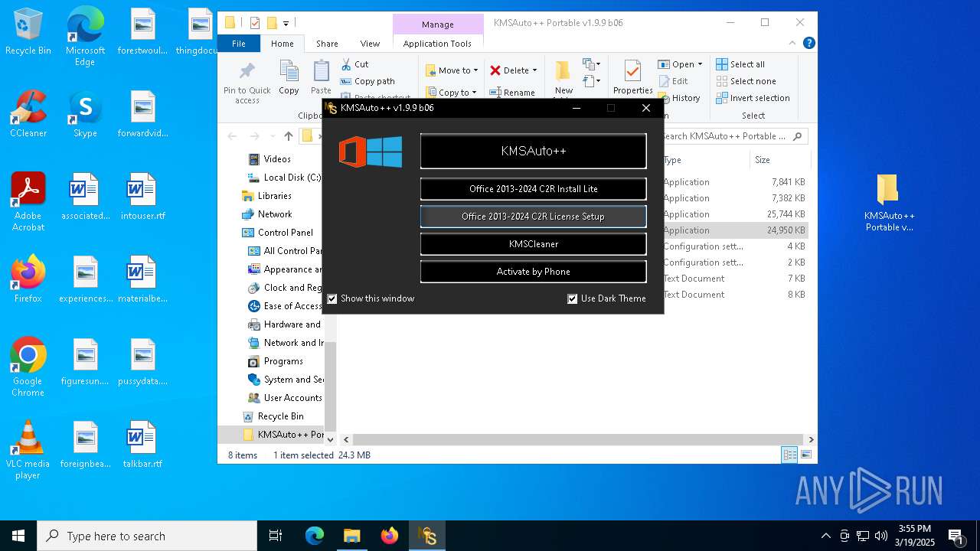980x551 pixels.
Task: Open Adobe Acrobat desktop shortcut
Action: click(x=28, y=202)
